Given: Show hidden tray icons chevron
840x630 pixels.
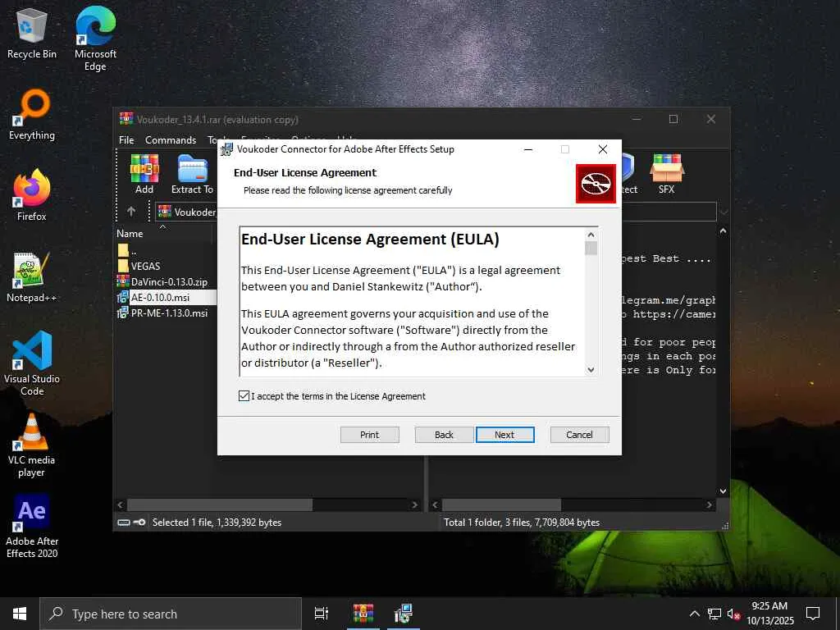Looking at the screenshot, I should (694, 614).
